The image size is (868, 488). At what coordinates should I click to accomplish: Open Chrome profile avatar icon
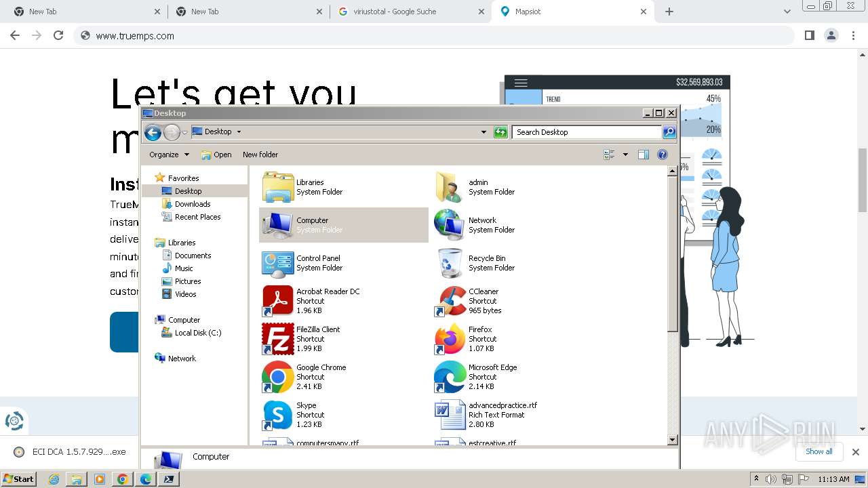click(x=831, y=35)
